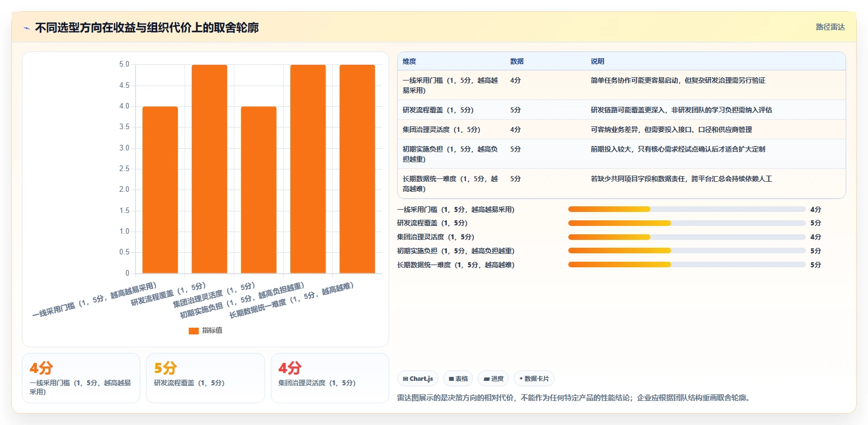This screenshot has width=868, height=425.
Task: Click the 说明 column header
Action: click(597, 61)
